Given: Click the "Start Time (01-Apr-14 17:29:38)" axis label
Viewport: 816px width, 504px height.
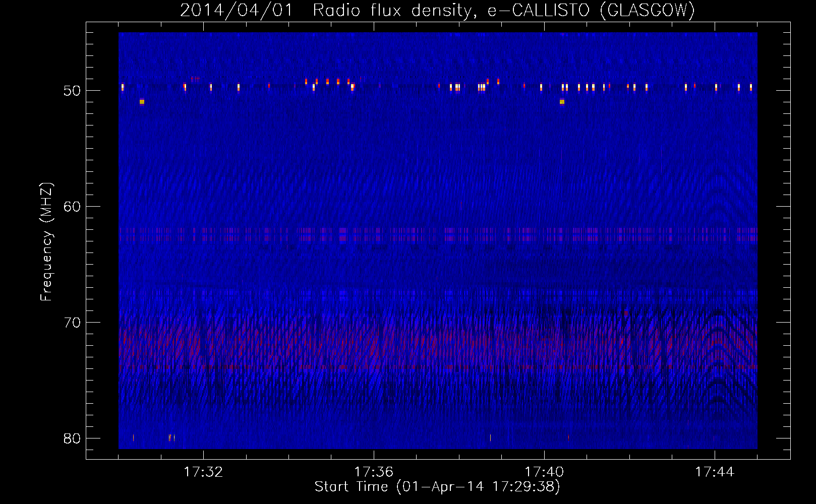Looking at the screenshot, I should tap(437, 487).
